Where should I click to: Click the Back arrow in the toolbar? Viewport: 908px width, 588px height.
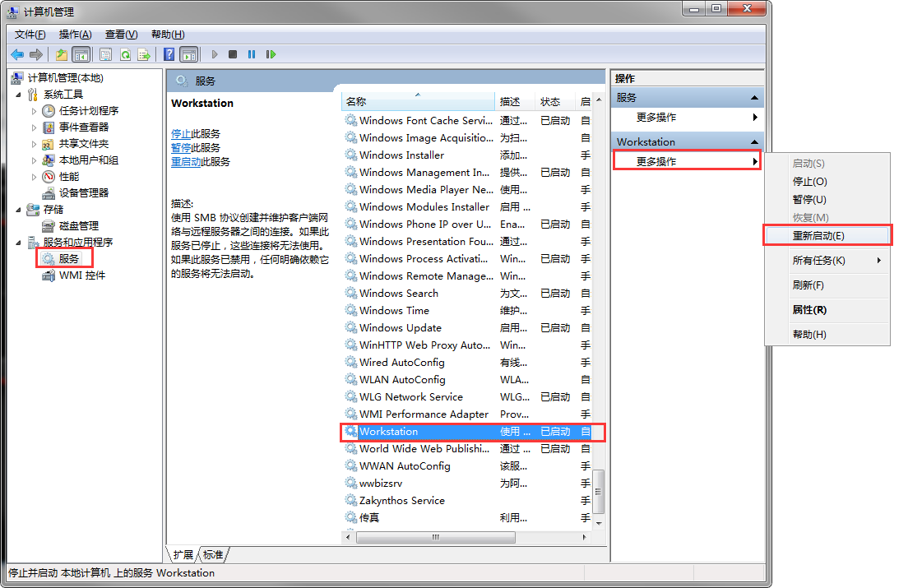click(x=17, y=54)
